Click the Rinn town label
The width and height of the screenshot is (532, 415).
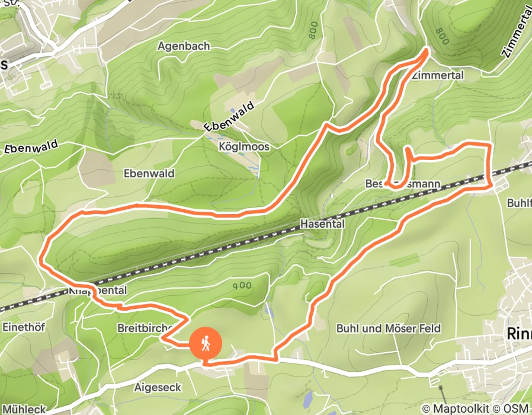(x=519, y=334)
